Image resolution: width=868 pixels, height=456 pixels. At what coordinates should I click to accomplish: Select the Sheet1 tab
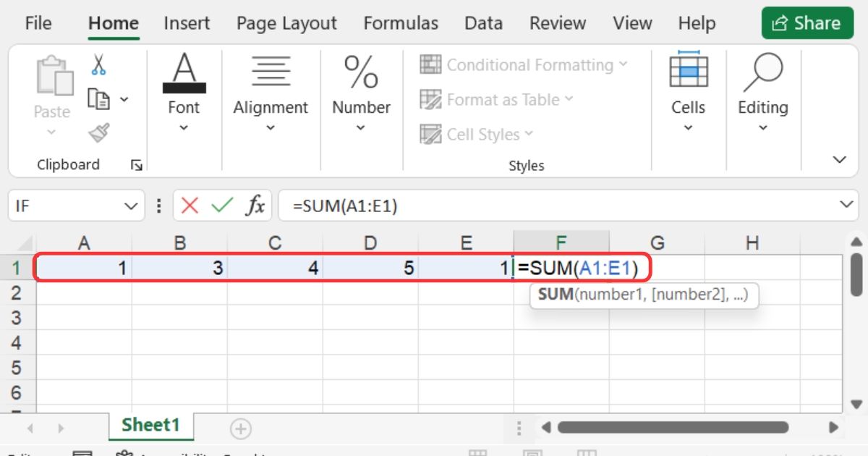[150, 425]
